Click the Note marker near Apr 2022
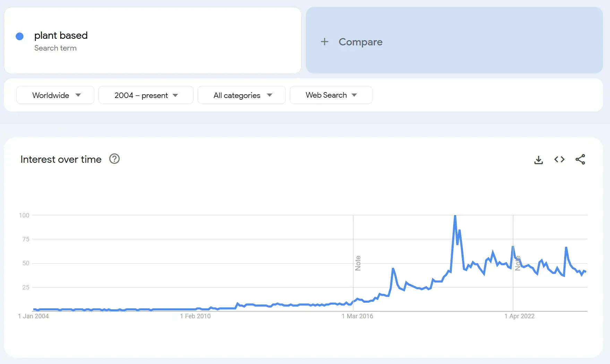The height and width of the screenshot is (364, 610). point(518,263)
